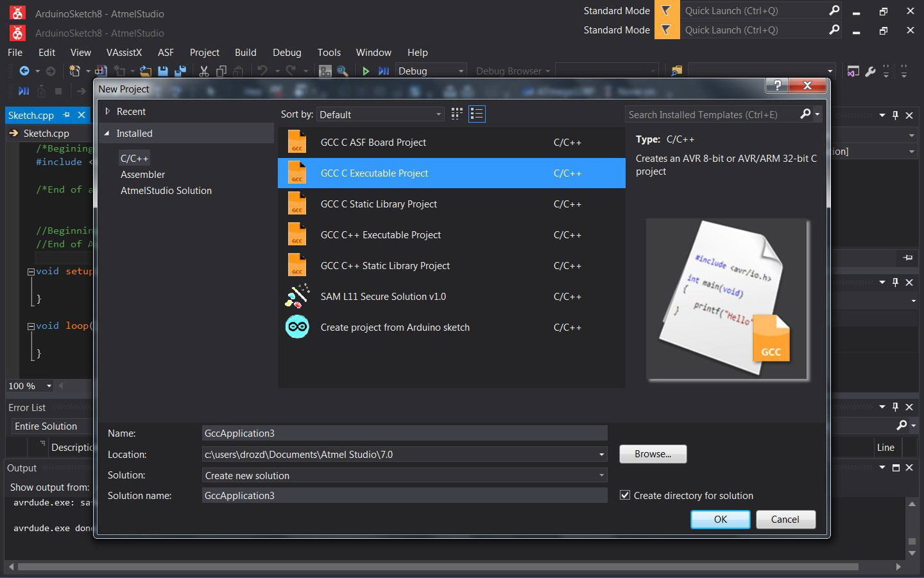Switch template view to small icons grid
924x578 pixels.
457,114
